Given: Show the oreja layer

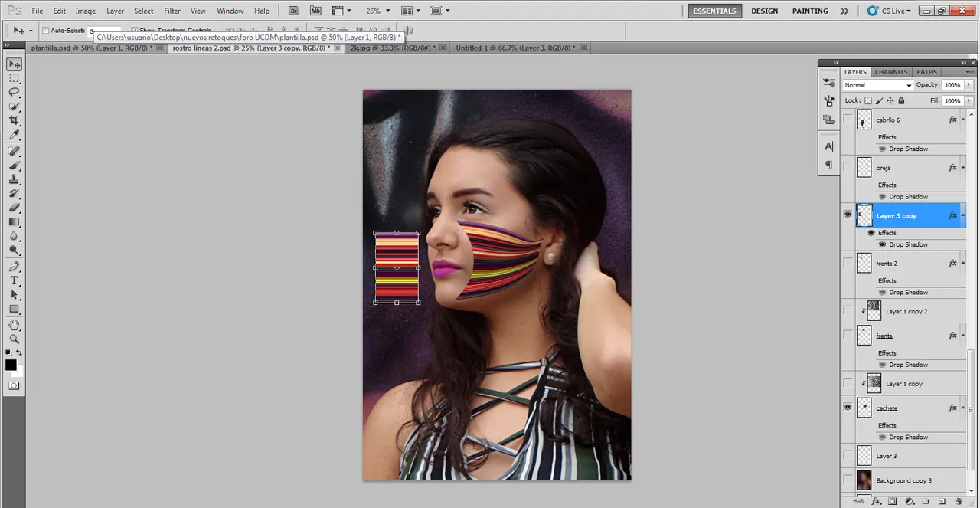Looking at the screenshot, I should click(x=848, y=167).
